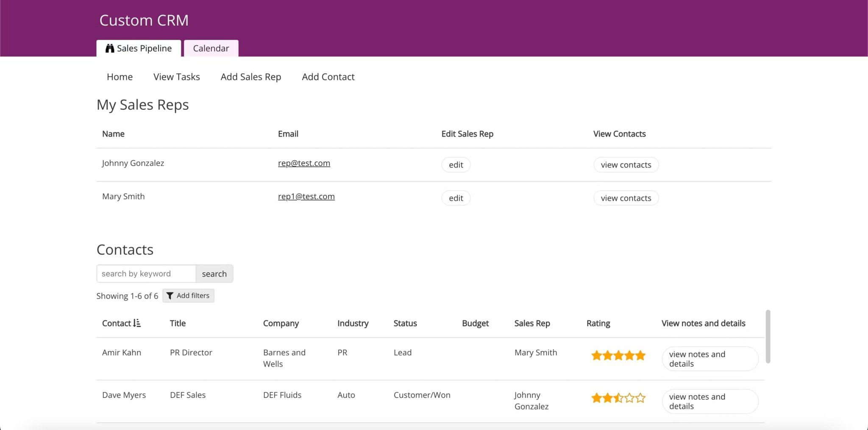
Task: Click view contacts for Mary Smith
Action: click(626, 198)
